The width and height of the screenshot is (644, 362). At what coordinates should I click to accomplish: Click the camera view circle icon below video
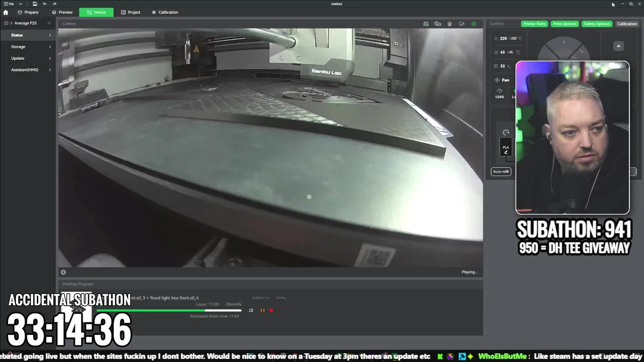(63, 272)
